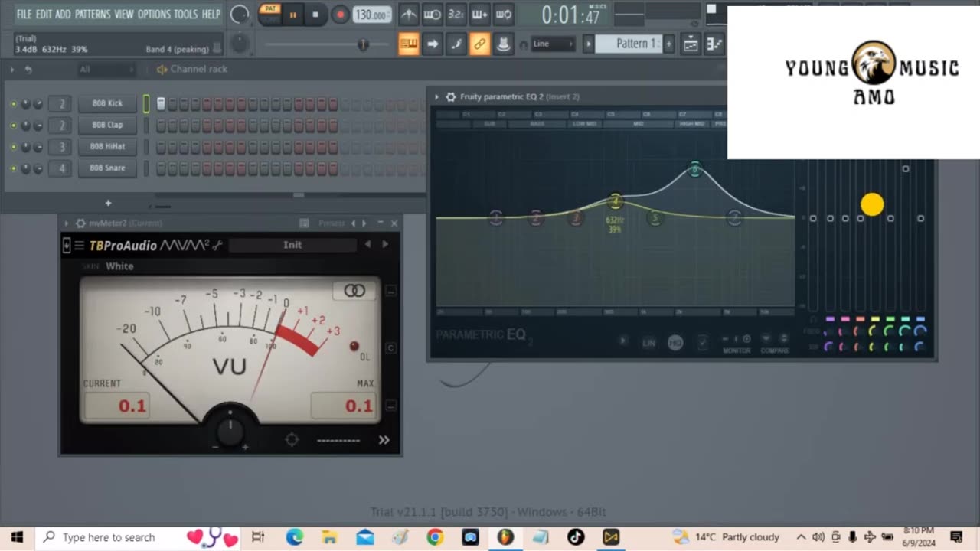Toggle the orange link icon
This screenshot has height=551, width=980.
click(479, 44)
